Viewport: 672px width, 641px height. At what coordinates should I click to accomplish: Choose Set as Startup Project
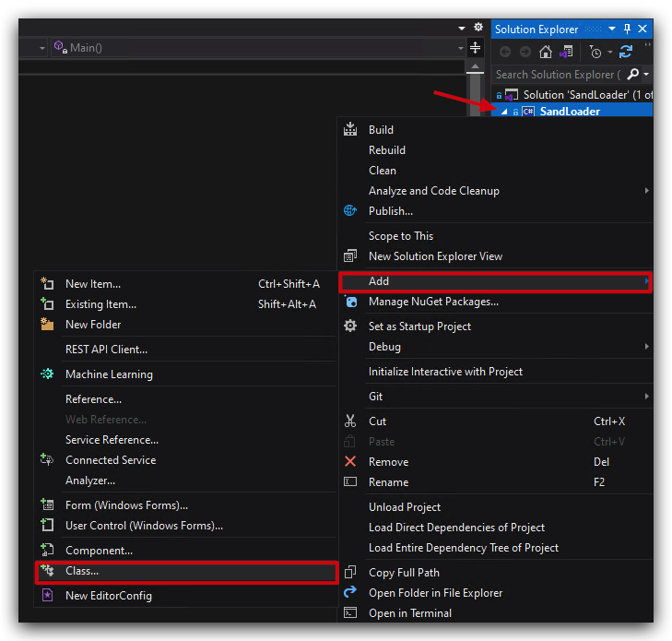coord(495,326)
